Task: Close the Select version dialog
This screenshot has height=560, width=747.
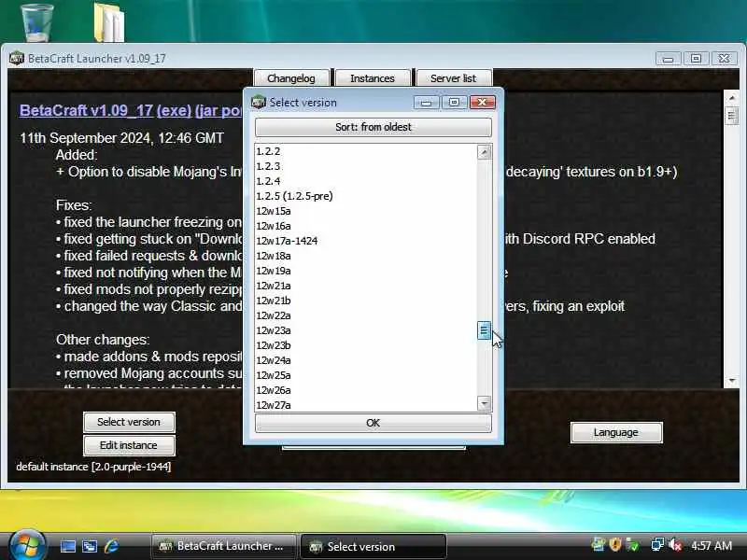Action: coord(483,103)
